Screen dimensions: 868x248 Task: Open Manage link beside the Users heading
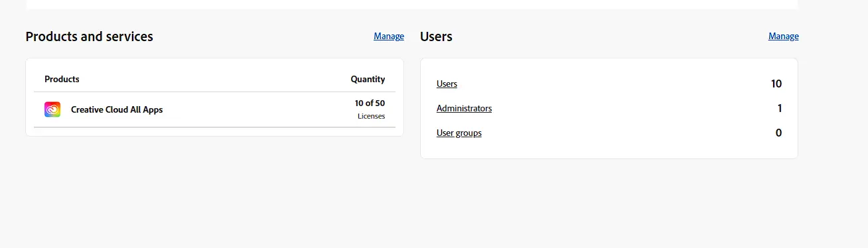pyautogui.click(x=784, y=36)
